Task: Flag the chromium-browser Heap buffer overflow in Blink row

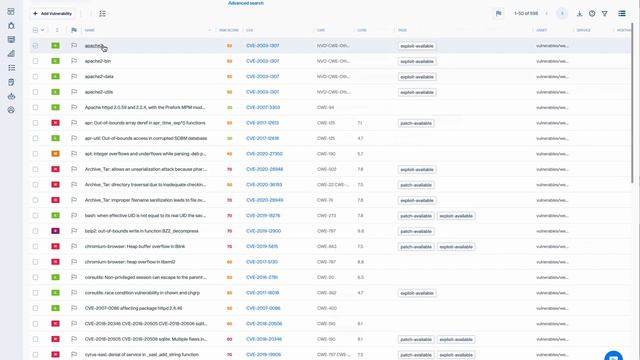Action: click(74, 246)
